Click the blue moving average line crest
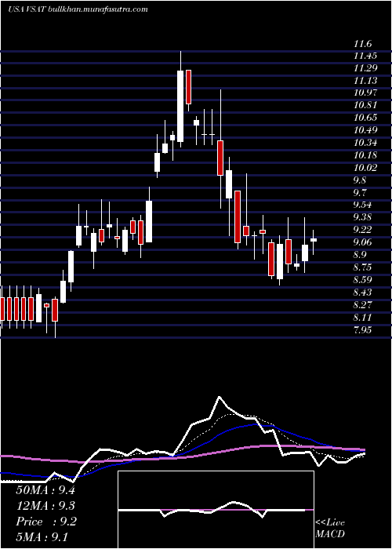Screen dimensions: 392x549 pyautogui.click(x=256, y=424)
